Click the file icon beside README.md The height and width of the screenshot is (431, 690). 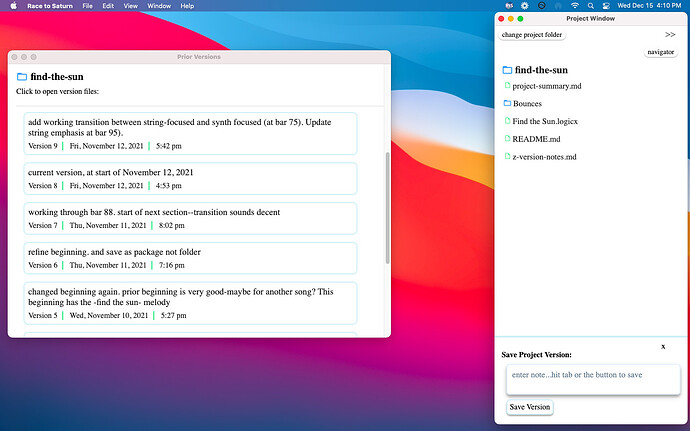click(507, 138)
